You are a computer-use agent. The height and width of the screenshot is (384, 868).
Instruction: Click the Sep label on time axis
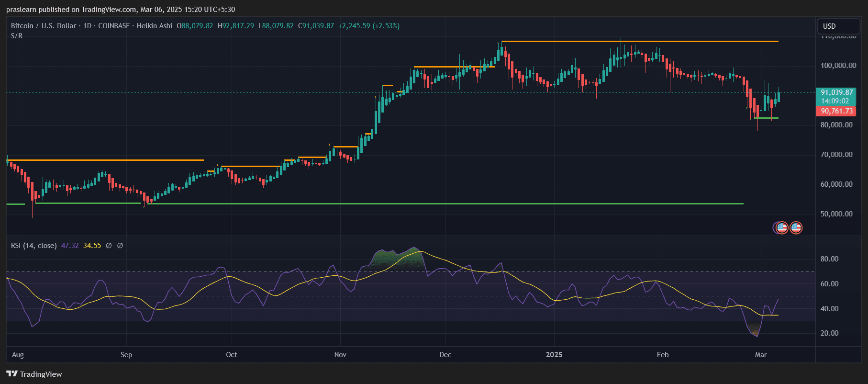point(126,355)
